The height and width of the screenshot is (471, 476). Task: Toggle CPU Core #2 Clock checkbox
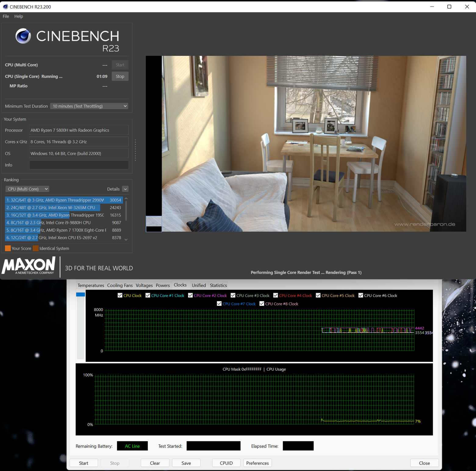click(190, 295)
